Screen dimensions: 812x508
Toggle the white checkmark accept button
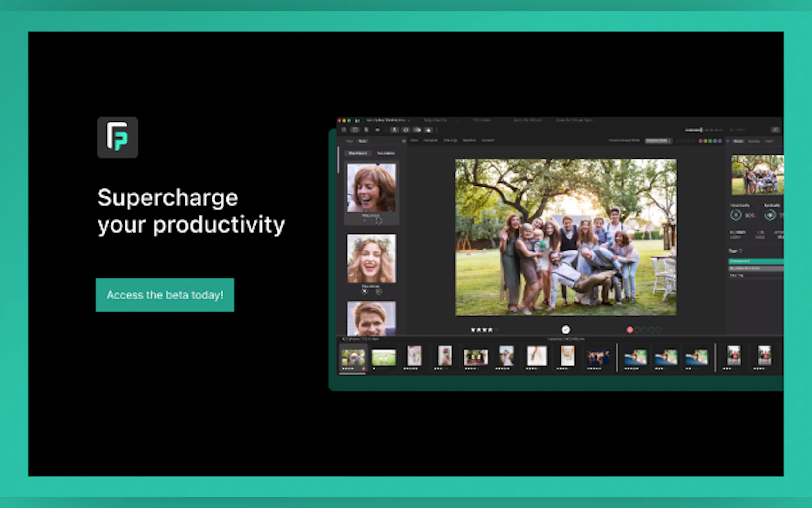566,329
